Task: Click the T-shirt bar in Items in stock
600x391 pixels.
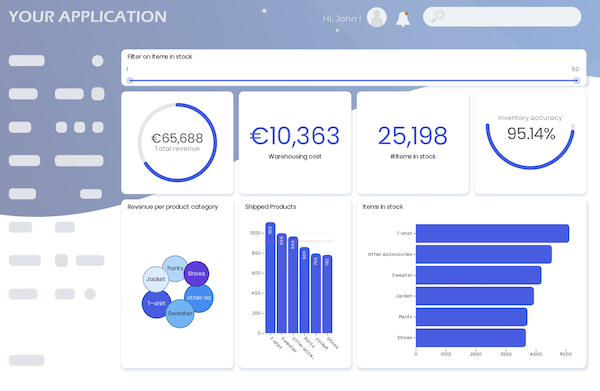Action: [x=492, y=233]
